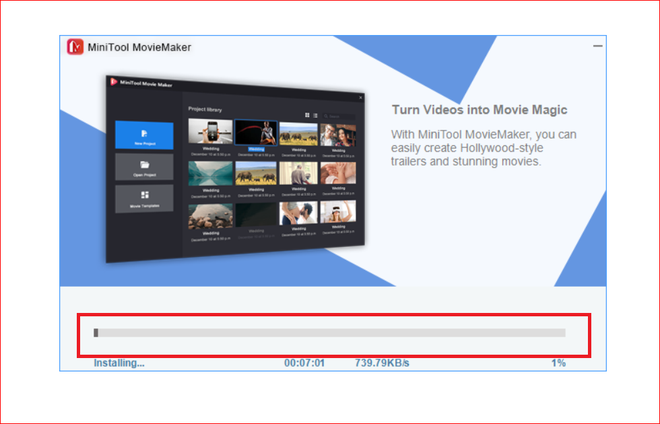Image resolution: width=660 pixels, height=424 pixels.
Task: Select the smartphone thumbnail in Project library
Action: click(210, 131)
